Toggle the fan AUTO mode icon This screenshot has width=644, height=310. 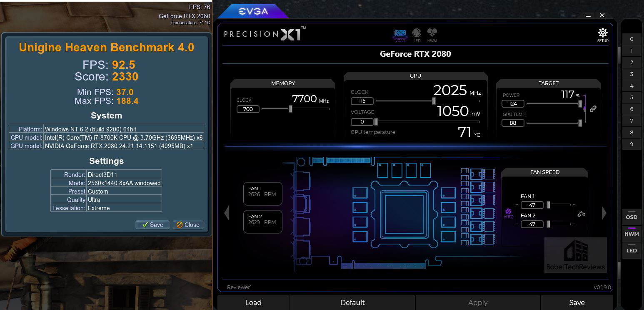click(509, 214)
